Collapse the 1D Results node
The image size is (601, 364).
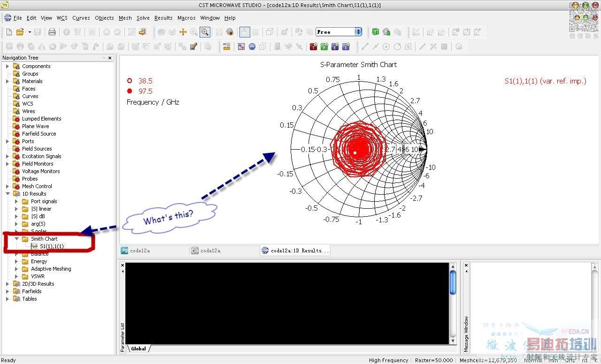pyautogui.click(x=8, y=194)
